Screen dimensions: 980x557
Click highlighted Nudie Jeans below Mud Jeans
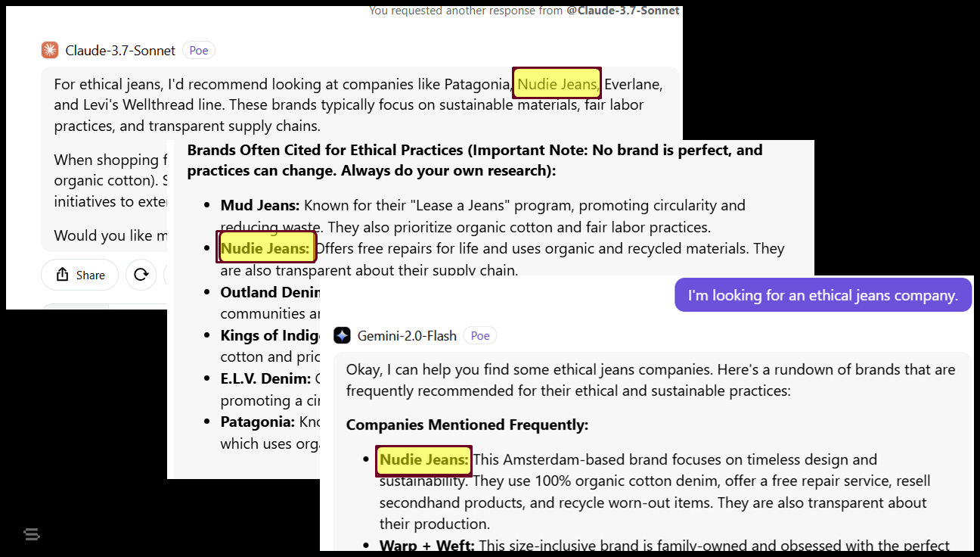(x=265, y=248)
